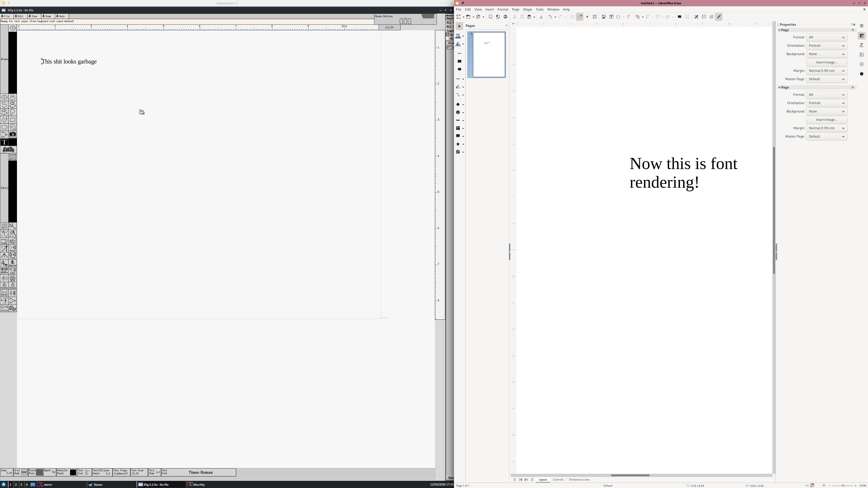Viewport: 868px width, 488px height.
Task: Select Xfig's Library bookshelf tool
Action: point(8,150)
